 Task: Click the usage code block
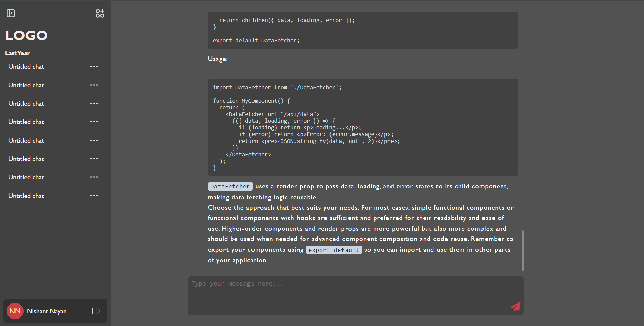coord(363,127)
